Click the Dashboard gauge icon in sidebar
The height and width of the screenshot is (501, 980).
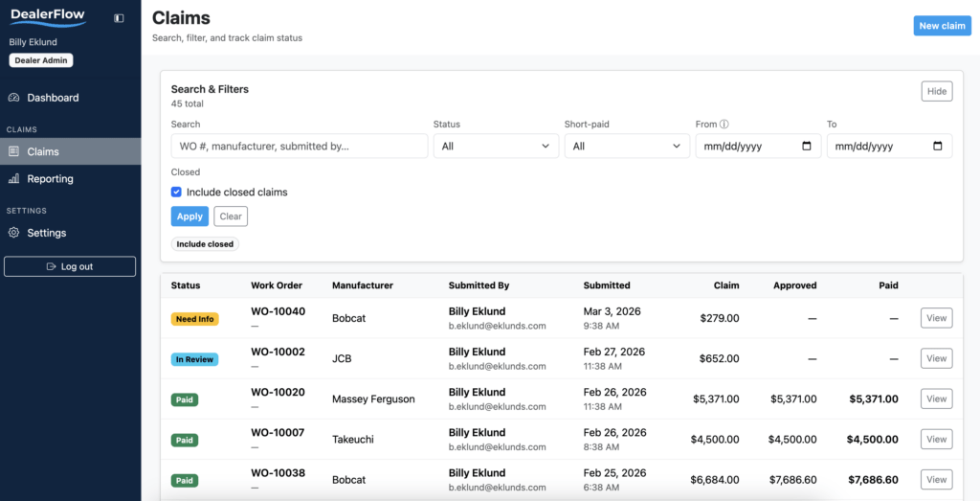click(13, 98)
